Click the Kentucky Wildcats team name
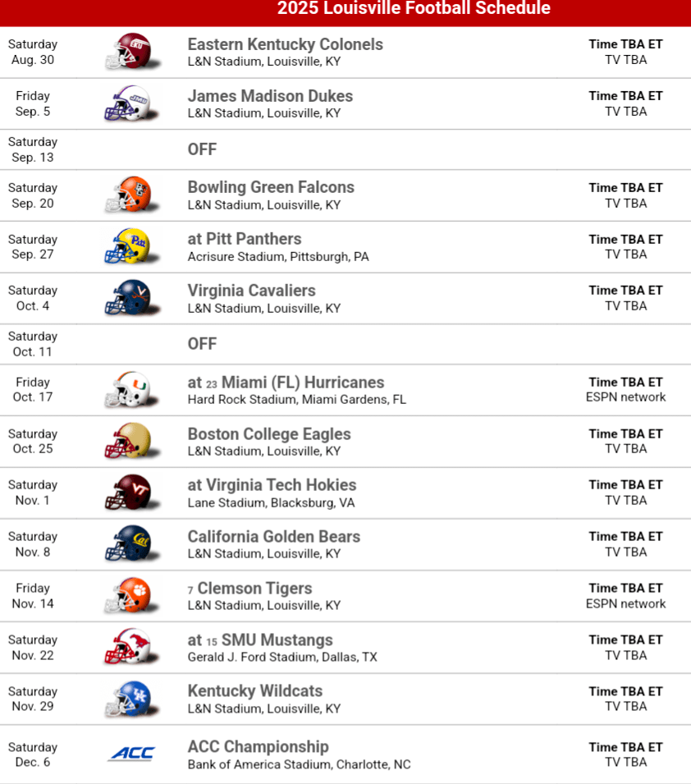The image size is (691, 784). [x=254, y=691]
